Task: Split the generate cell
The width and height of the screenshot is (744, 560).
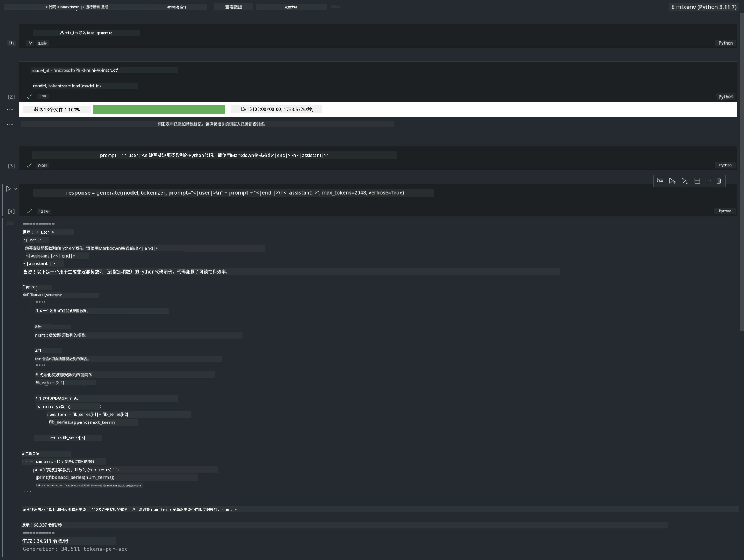Action: coord(697,181)
